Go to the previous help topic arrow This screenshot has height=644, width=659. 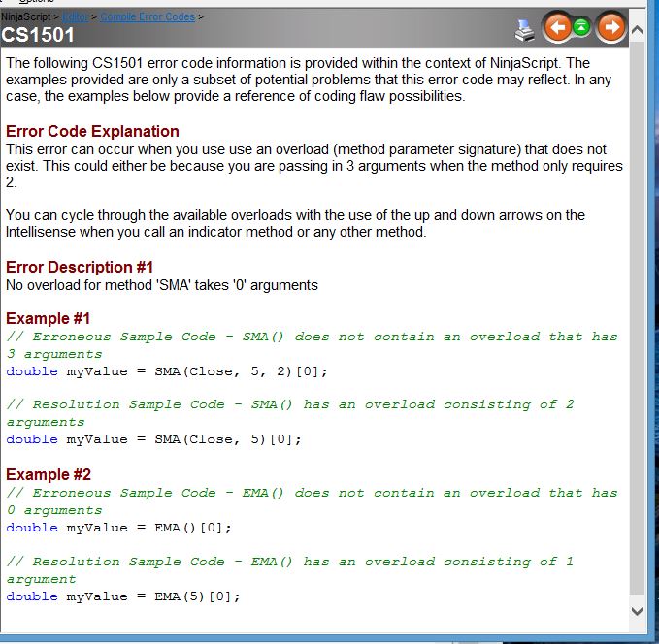(558, 27)
